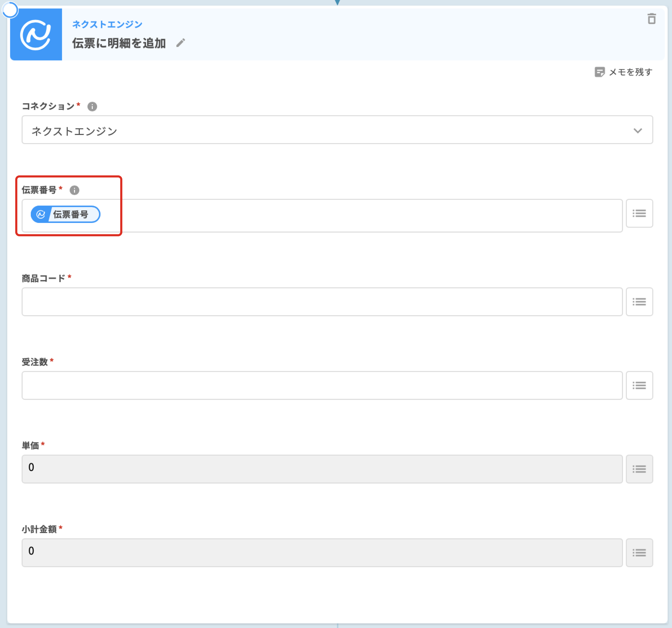The image size is (672, 628).
Task: Open list button beside 単価 field
Action: 639,469
